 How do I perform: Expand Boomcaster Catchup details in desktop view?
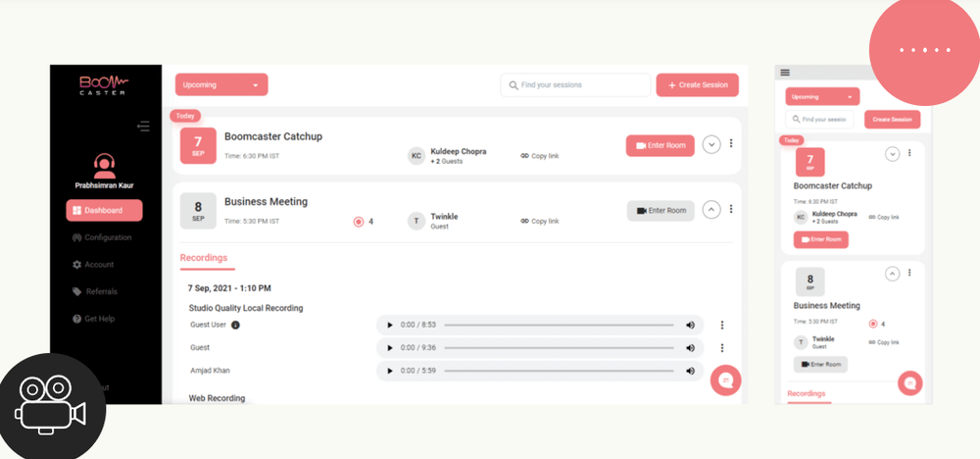(711, 144)
